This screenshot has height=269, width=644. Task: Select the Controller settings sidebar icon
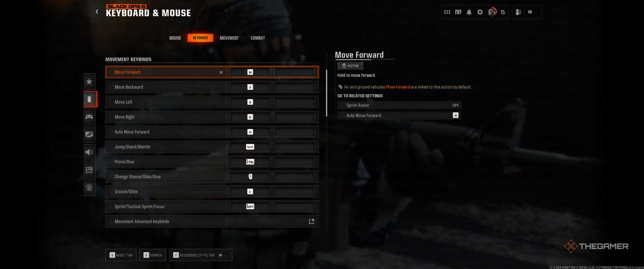[x=89, y=117]
